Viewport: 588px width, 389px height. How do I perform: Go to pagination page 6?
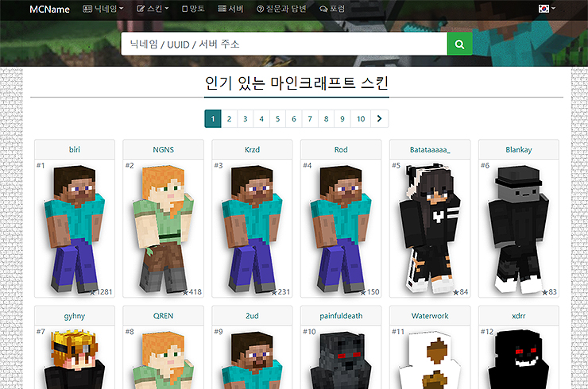pos(294,119)
